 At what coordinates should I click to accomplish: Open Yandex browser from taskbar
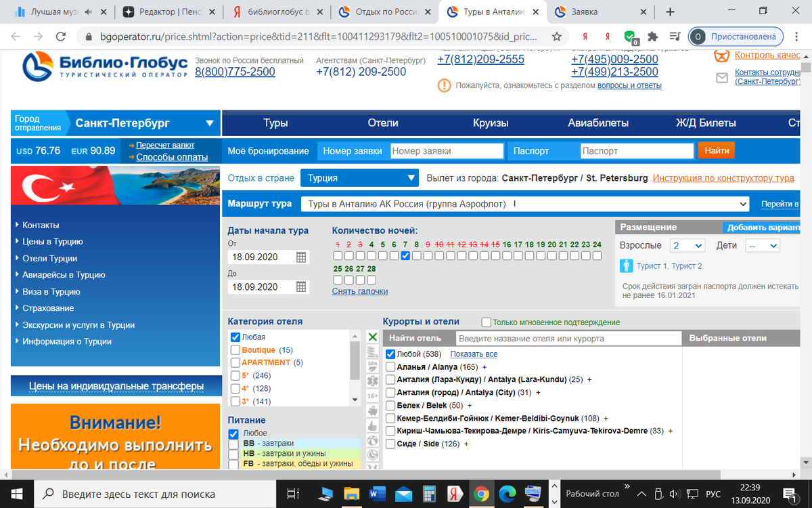click(x=454, y=494)
